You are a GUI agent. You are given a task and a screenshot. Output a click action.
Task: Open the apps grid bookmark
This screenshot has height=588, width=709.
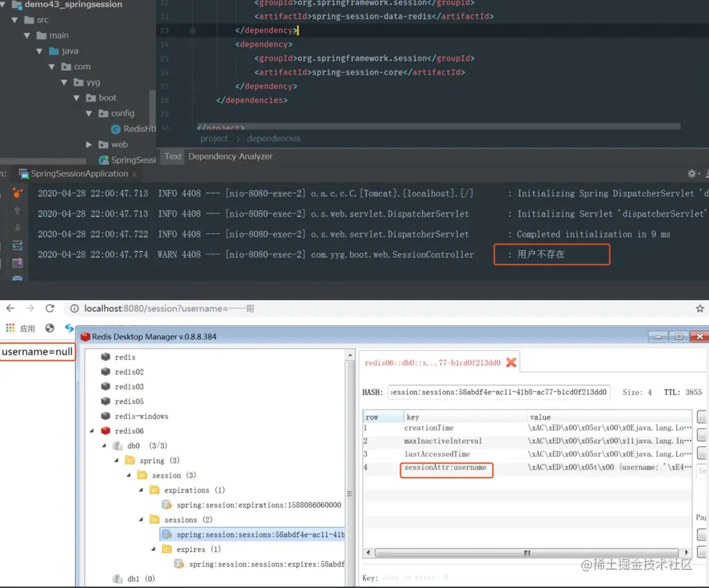[x=10, y=328]
